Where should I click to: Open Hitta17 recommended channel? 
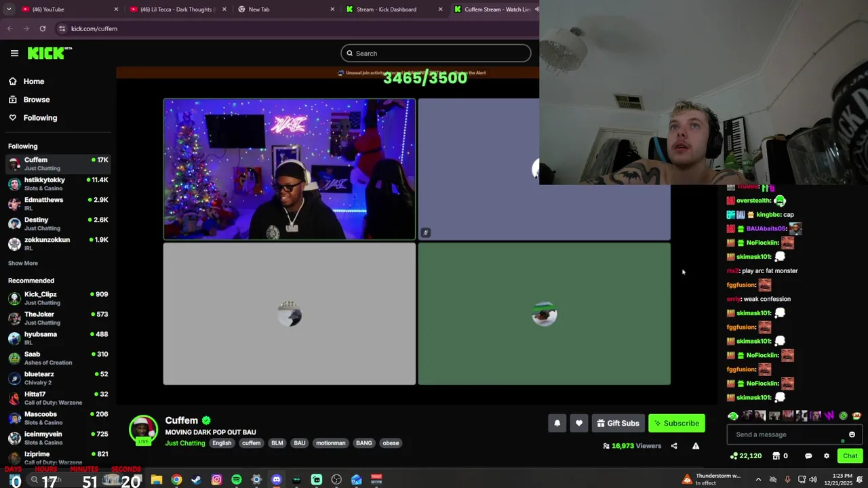point(58,398)
